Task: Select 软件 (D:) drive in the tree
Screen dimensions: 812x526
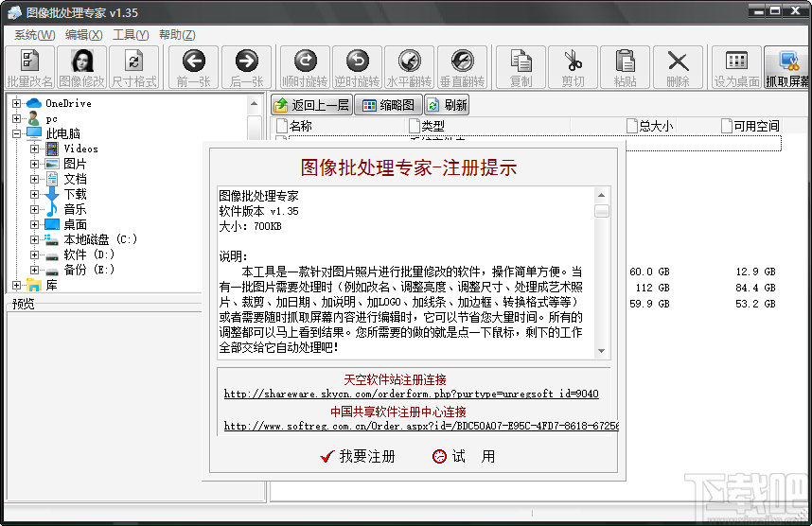Action: pos(89,254)
